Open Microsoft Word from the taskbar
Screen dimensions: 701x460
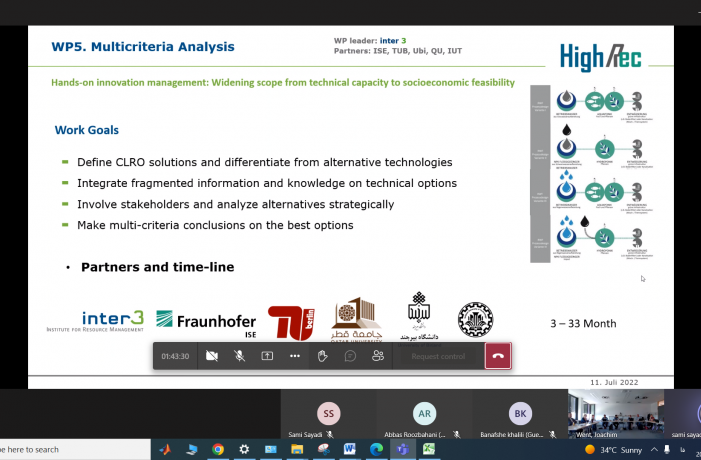(x=350, y=449)
